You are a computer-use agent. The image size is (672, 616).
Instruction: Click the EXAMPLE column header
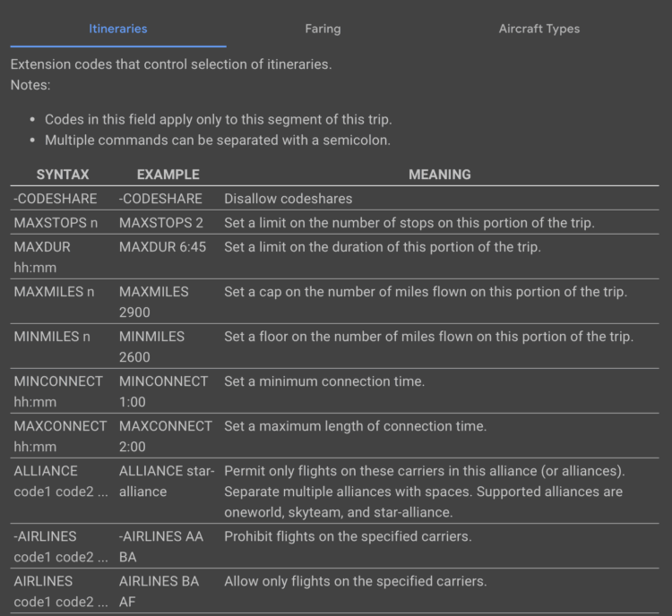tap(168, 175)
